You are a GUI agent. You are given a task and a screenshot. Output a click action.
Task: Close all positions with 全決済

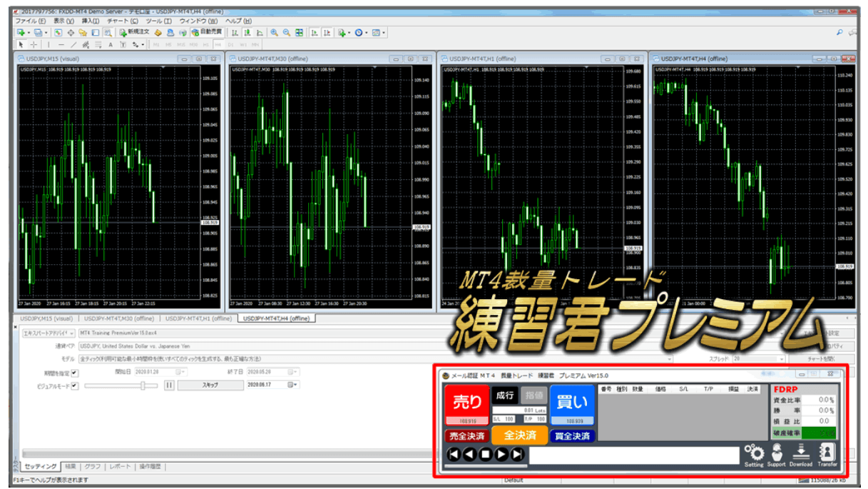point(520,435)
